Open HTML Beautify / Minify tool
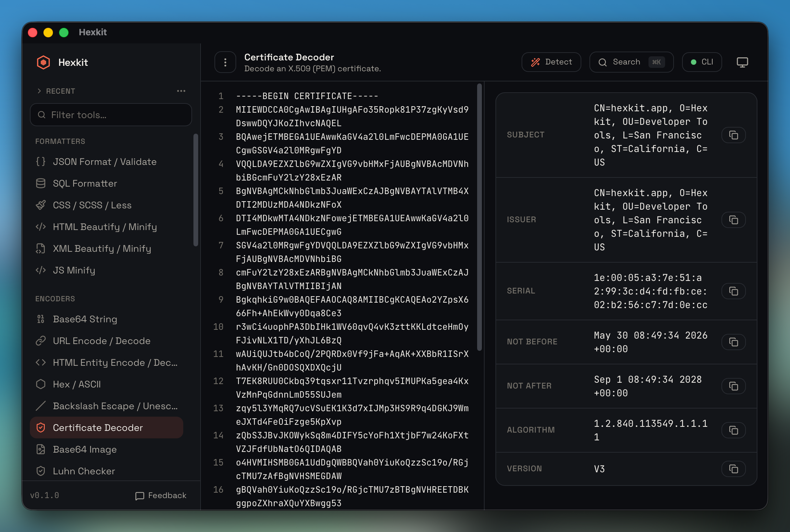 pyautogui.click(x=107, y=227)
